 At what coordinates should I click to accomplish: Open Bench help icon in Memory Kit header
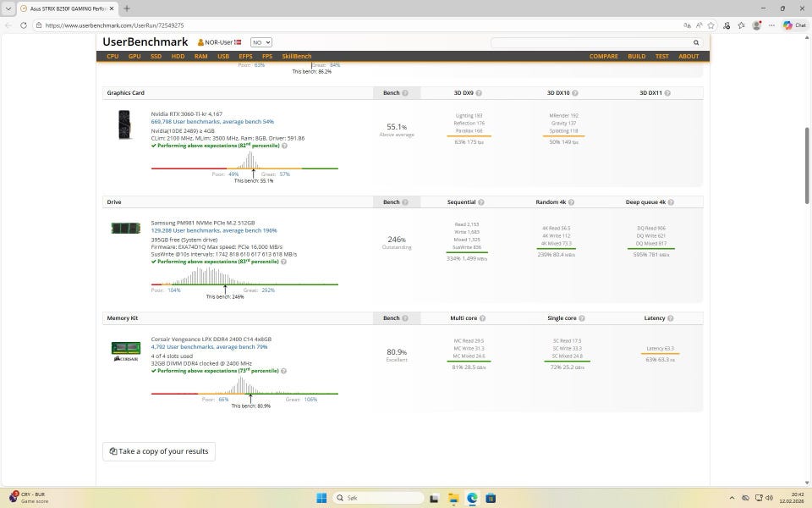click(x=405, y=318)
